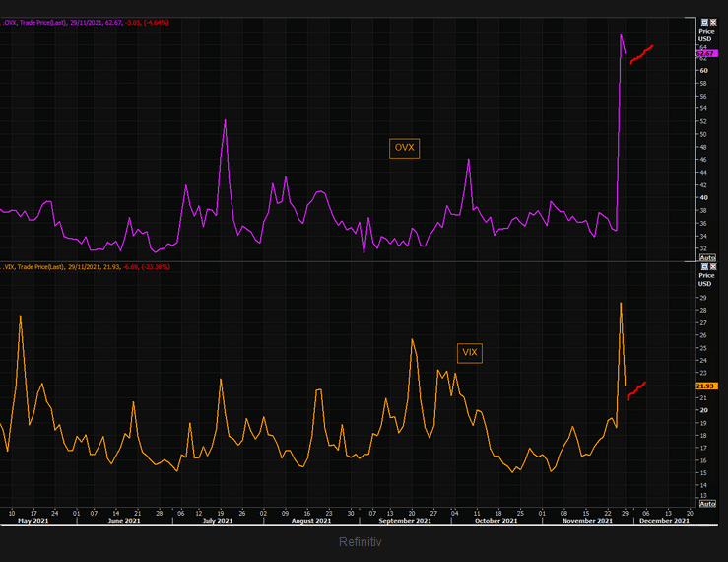Click the Refinitiv source caption
The height and width of the screenshot is (562, 728).
point(360,542)
